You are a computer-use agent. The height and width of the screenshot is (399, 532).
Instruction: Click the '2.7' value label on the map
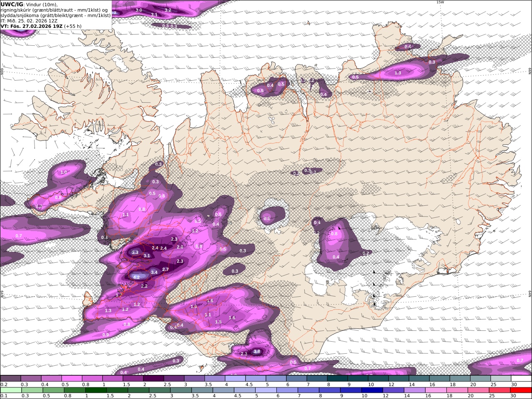165,269
